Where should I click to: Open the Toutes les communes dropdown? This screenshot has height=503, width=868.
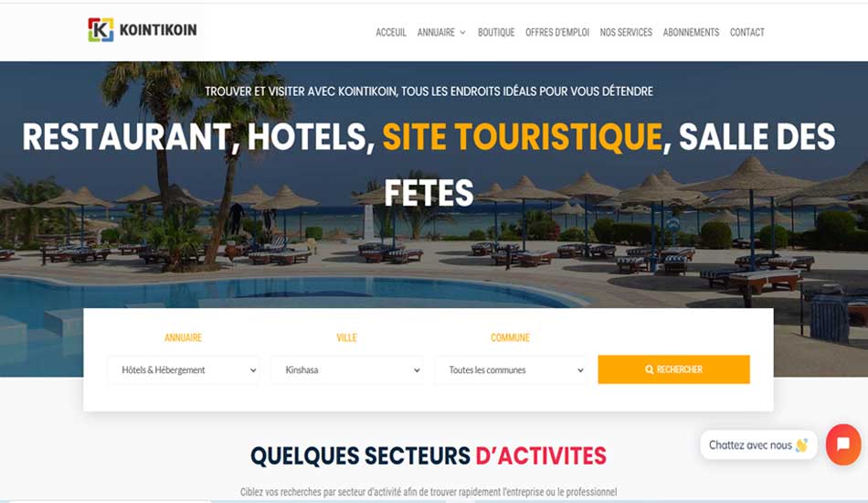coord(511,370)
